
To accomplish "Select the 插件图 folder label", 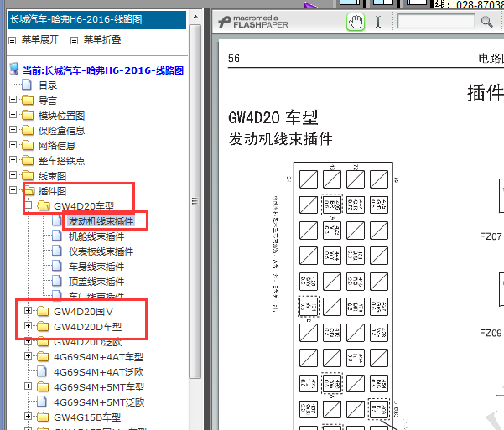I will point(52,191).
